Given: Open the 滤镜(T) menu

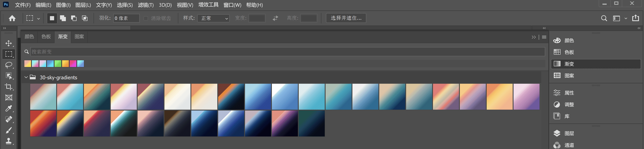Looking at the screenshot, I should coord(146,5).
